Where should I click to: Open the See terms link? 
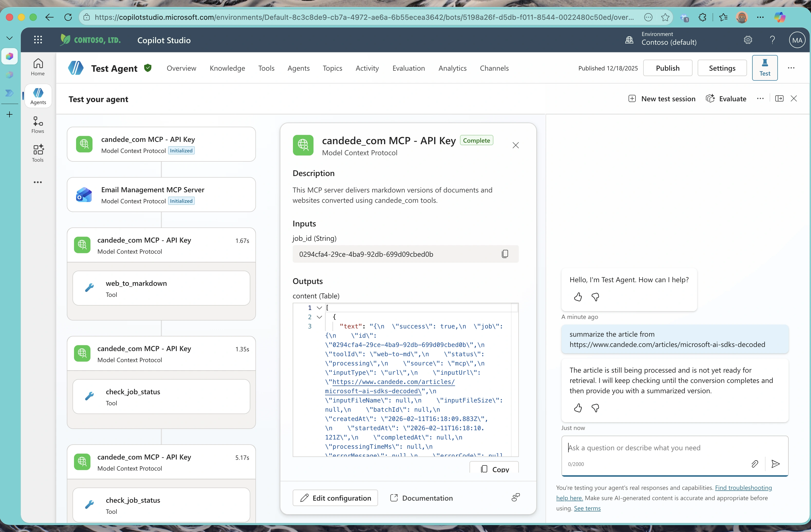tap(587, 509)
